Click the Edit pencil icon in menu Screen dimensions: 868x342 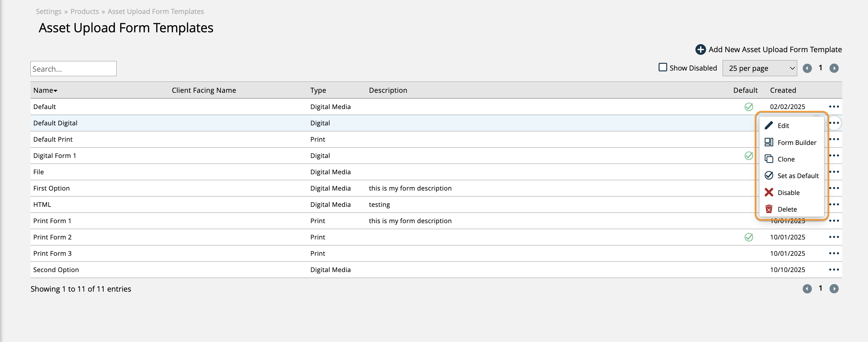pos(769,125)
